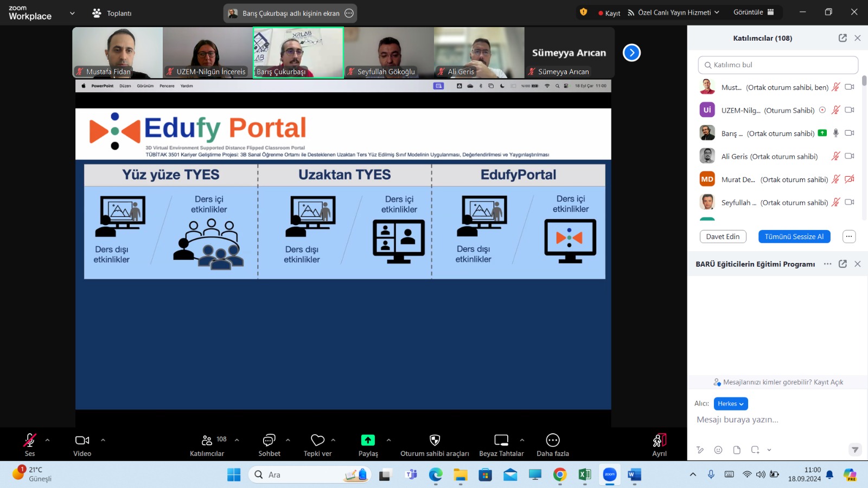This screenshot has height=488, width=868.
Task: Attach a file in chat
Action: (737, 450)
